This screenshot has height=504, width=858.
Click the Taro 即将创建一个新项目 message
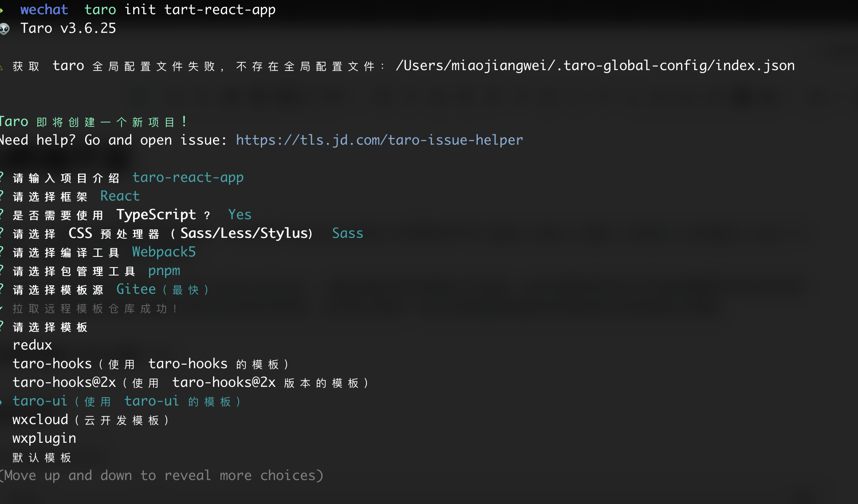click(x=93, y=122)
